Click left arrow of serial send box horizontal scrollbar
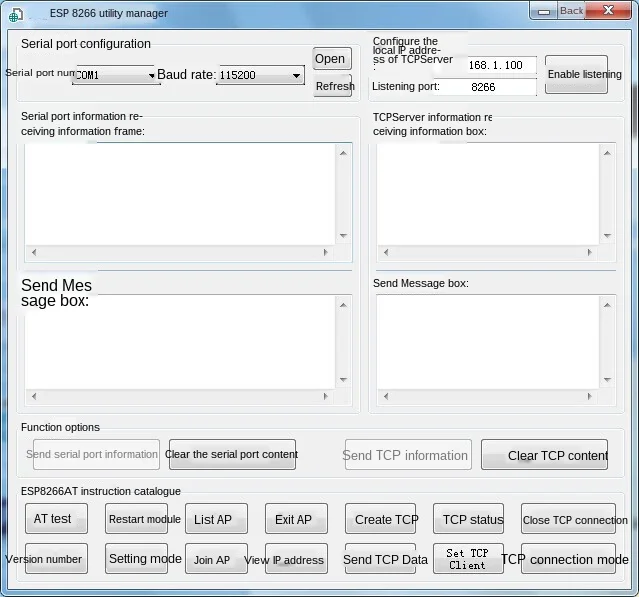 [34, 396]
